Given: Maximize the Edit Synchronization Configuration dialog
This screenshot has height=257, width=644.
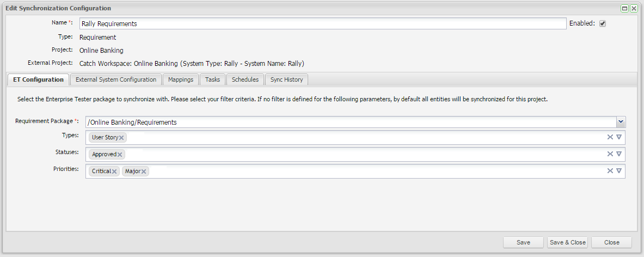Looking at the screenshot, I should pyautogui.click(x=625, y=9).
